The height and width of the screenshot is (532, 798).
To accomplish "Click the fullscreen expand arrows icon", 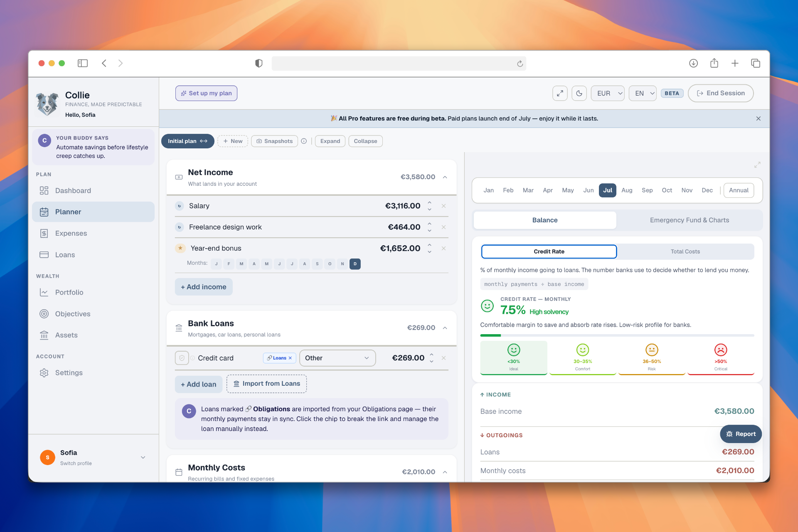I will pos(560,94).
